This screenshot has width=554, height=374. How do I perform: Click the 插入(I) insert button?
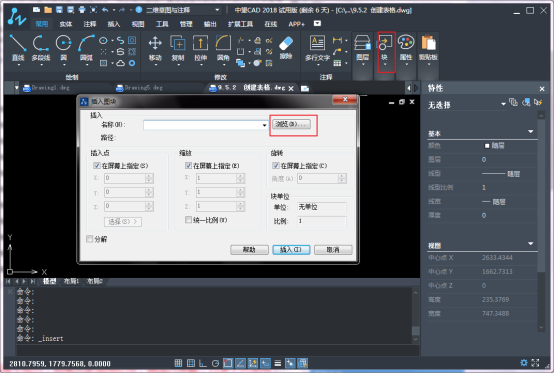click(291, 250)
